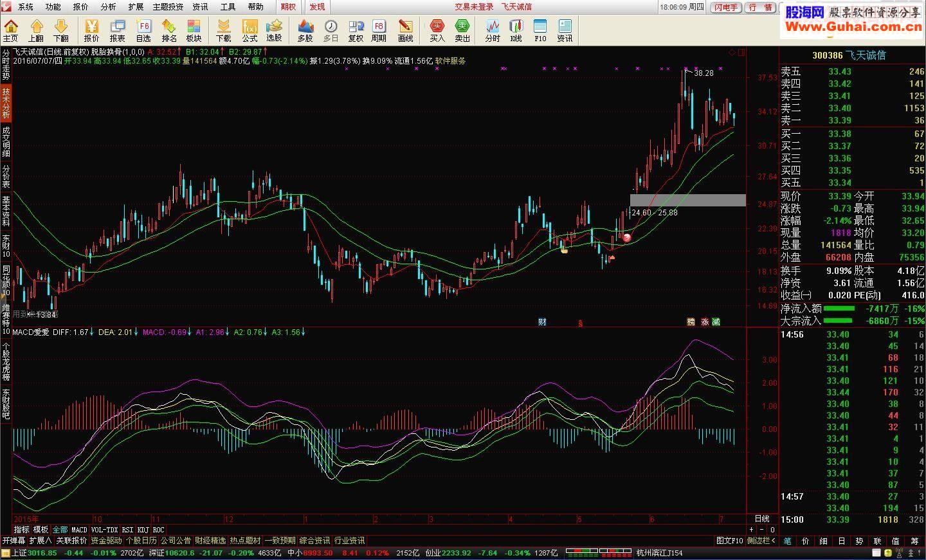Click the red 买入 buy icon
926x560 pixels.
tap(437, 30)
